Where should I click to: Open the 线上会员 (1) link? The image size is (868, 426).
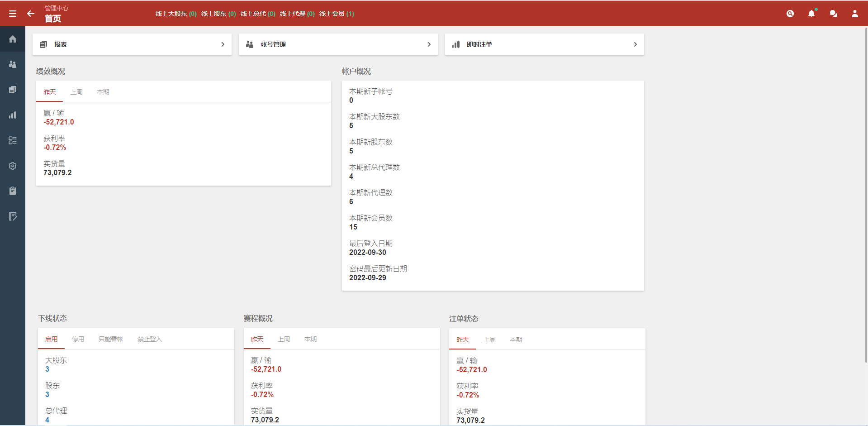337,14
